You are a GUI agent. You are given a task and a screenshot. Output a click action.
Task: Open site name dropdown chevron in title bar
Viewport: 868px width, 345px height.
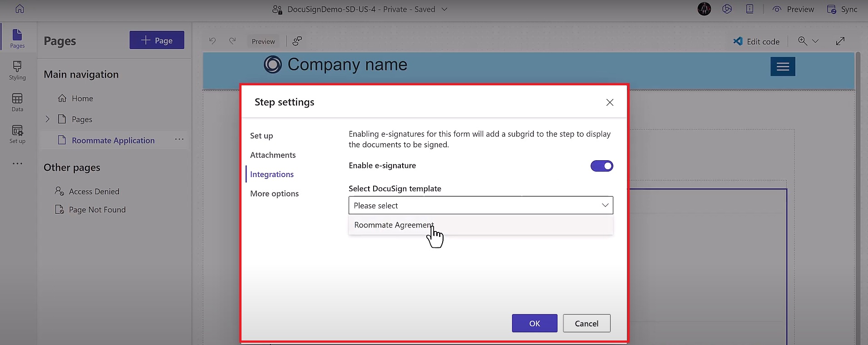(x=444, y=9)
